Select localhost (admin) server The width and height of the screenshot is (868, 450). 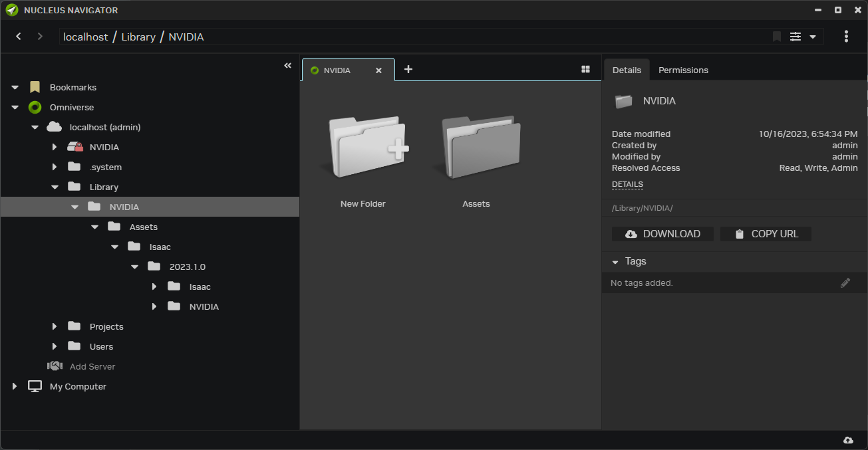[x=105, y=127]
